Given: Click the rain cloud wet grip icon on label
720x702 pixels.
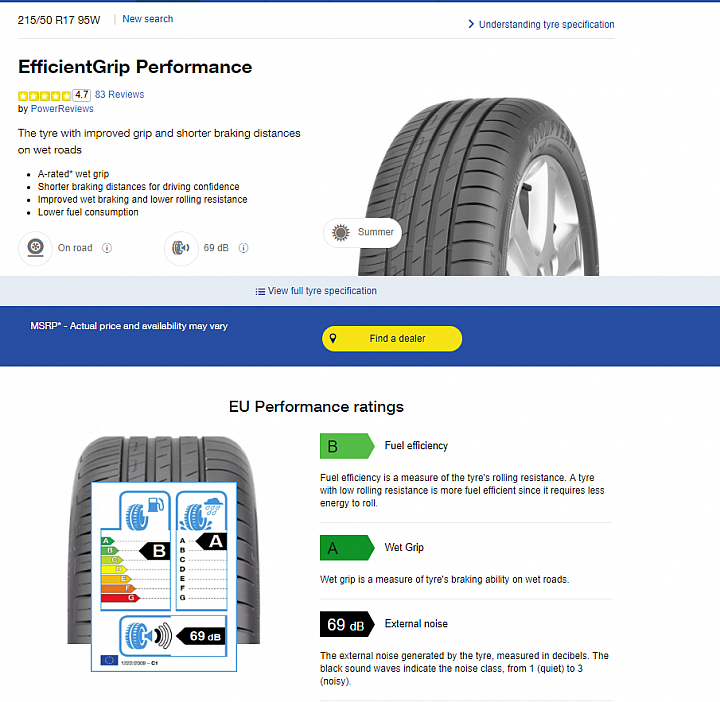Looking at the screenshot, I should click(202, 512).
